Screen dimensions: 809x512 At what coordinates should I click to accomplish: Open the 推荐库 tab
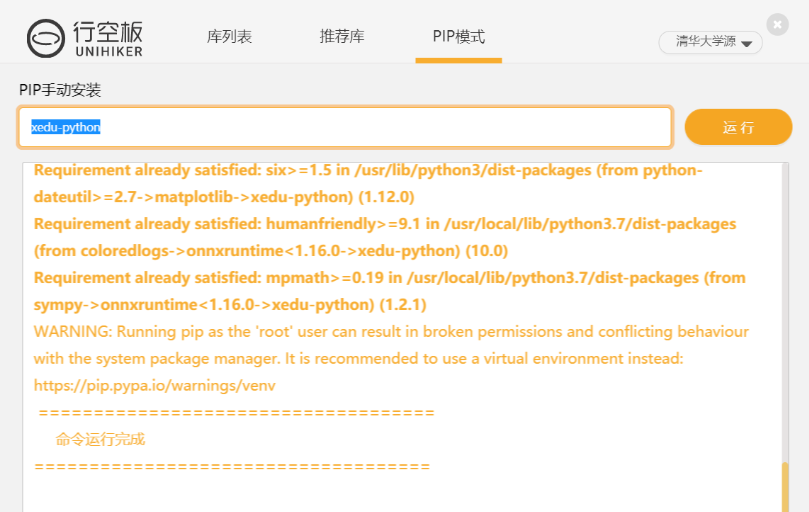coord(342,37)
